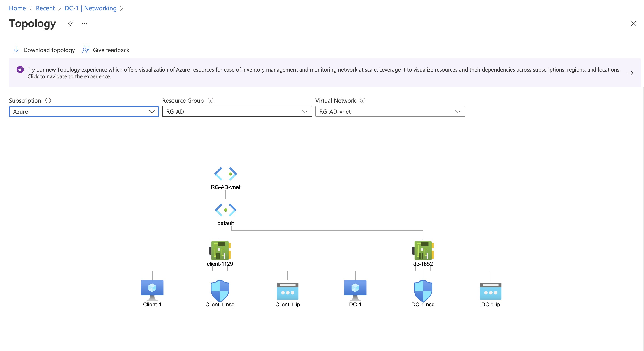Select the Client-1-ip public IP icon
Image resolution: width=644 pixels, height=351 pixels.
point(287,291)
